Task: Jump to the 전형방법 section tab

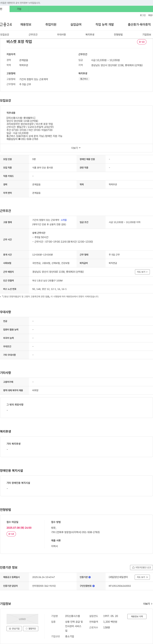Action: pos(118,35)
